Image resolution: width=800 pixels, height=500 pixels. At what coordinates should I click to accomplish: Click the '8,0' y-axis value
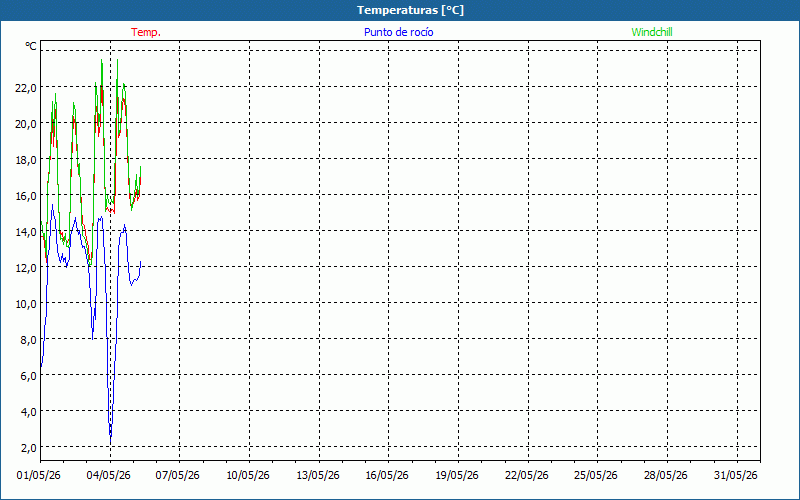28,339
